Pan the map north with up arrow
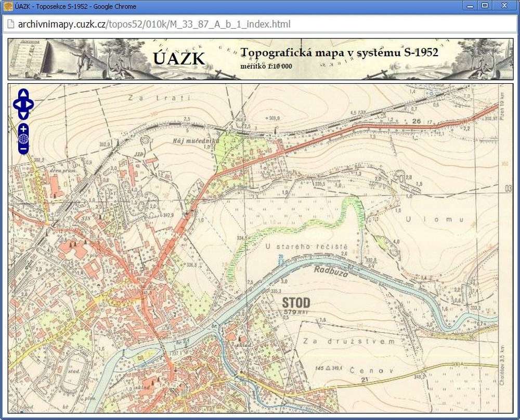Viewport: 520px width, 420px height. point(23,94)
